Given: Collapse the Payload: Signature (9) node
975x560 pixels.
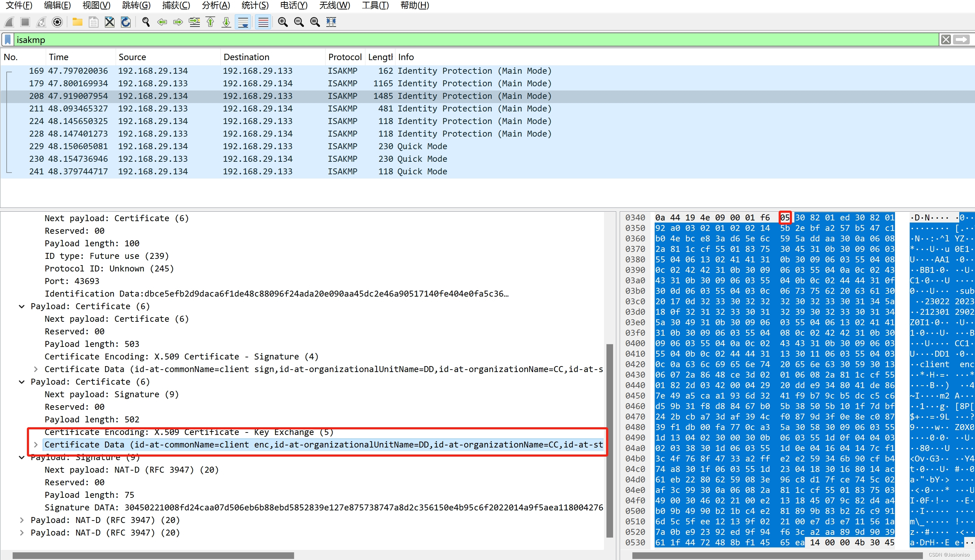Looking at the screenshot, I should point(22,457).
